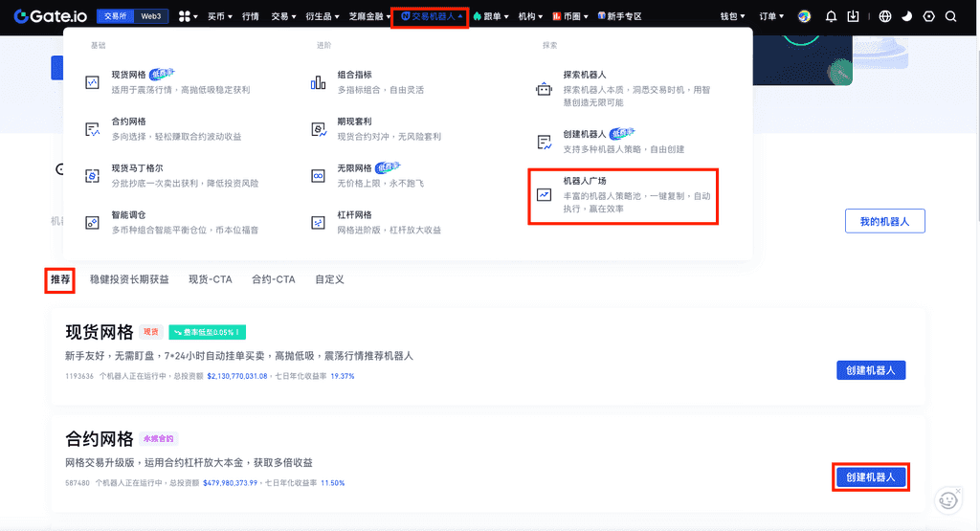Expand the 币圈 dropdown menu
The width and height of the screenshot is (980, 531).
click(570, 16)
